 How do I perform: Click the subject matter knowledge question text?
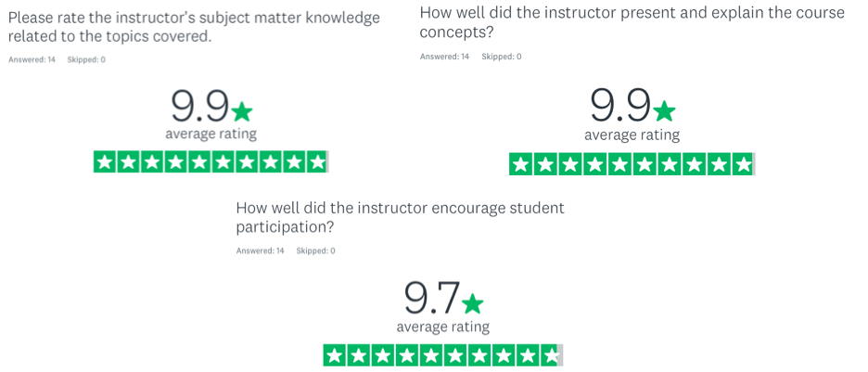pyautogui.click(x=195, y=27)
